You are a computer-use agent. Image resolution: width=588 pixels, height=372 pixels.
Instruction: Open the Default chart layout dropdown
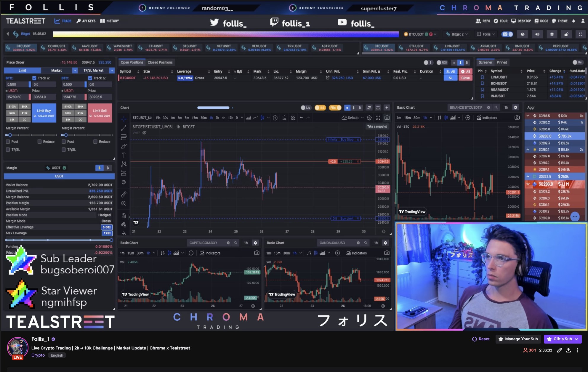353,118
